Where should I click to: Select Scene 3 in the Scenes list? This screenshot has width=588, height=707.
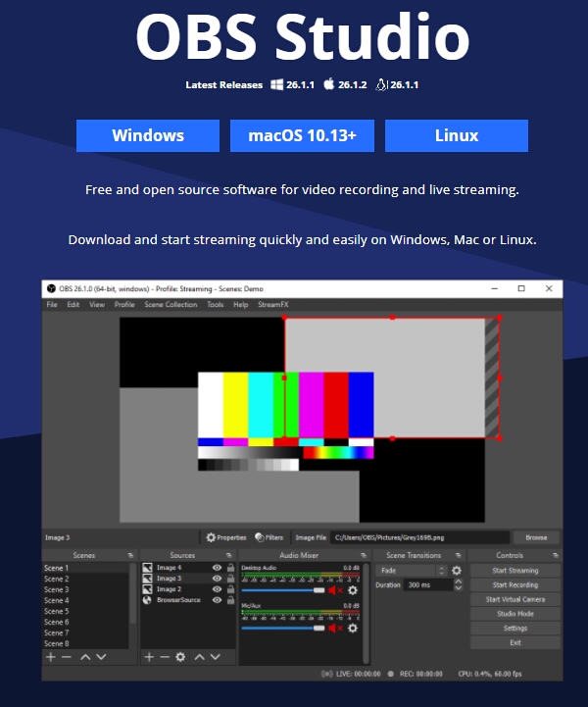pos(85,589)
